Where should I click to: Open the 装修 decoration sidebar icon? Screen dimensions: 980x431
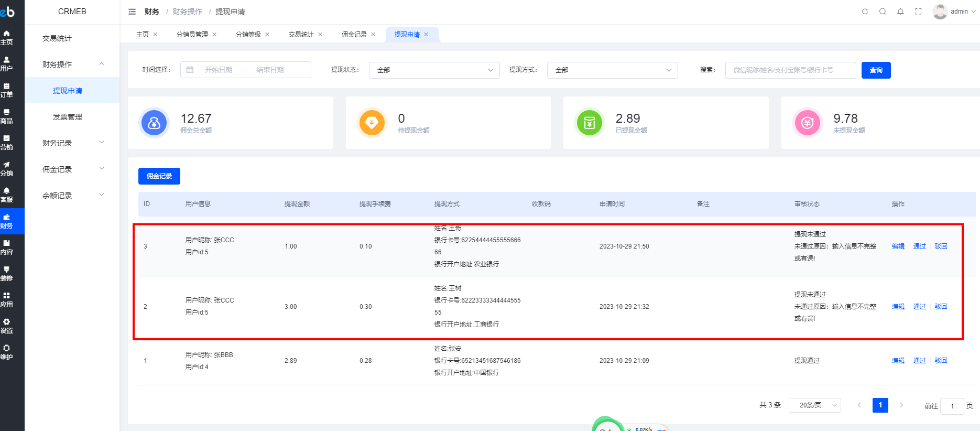(x=6, y=274)
